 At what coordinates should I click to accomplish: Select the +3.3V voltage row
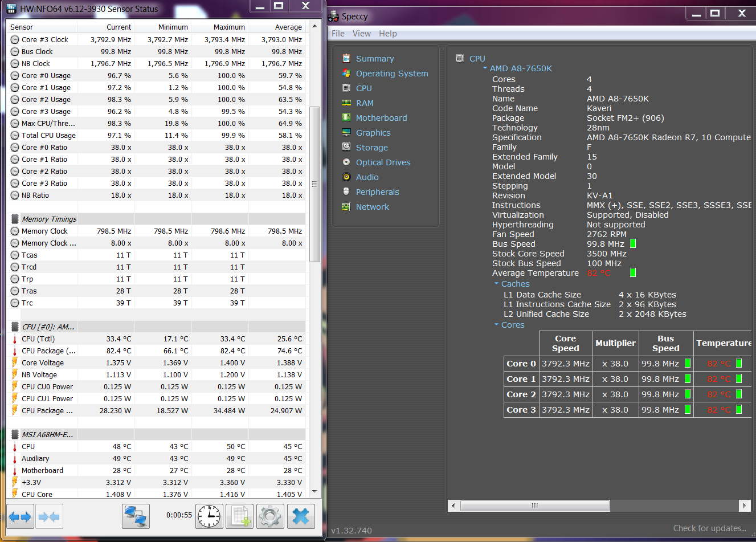coord(156,482)
